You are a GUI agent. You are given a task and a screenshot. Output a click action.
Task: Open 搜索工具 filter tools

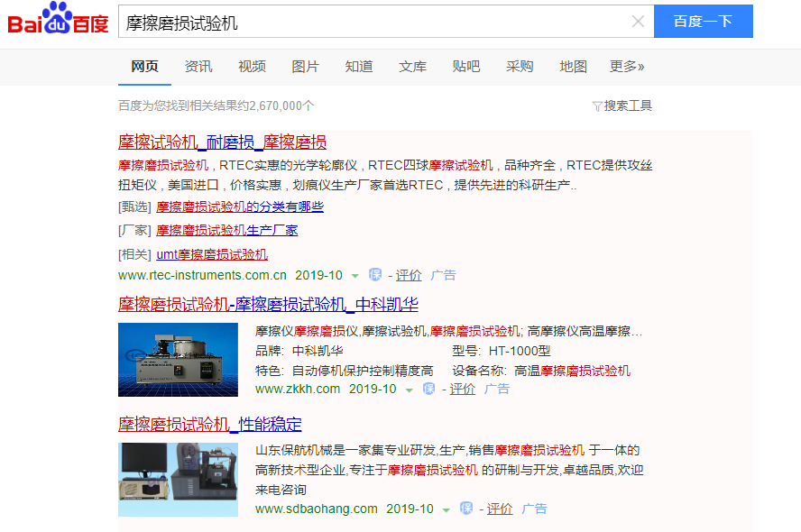(x=628, y=105)
